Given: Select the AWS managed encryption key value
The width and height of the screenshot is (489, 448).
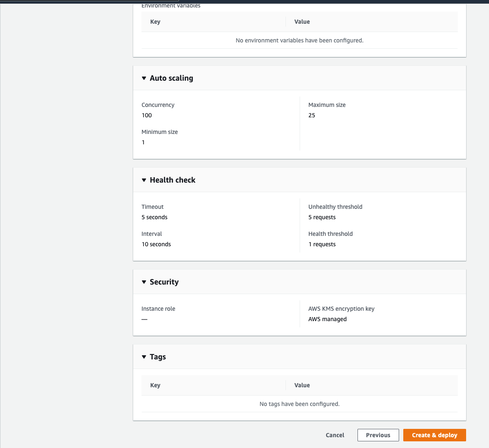Looking at the screenshot, I should 327,319.
